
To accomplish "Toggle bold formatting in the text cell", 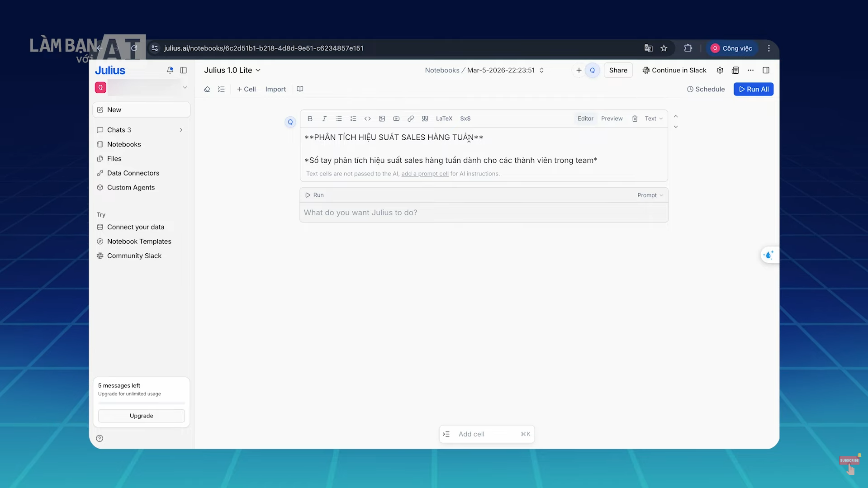I will (x=310, y=118).
